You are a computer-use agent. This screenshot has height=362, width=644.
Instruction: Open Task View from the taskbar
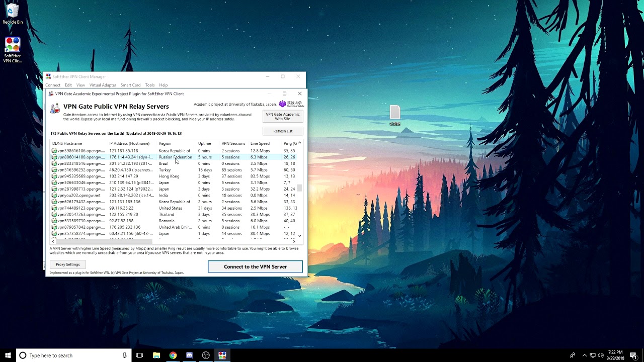point(139,355)
